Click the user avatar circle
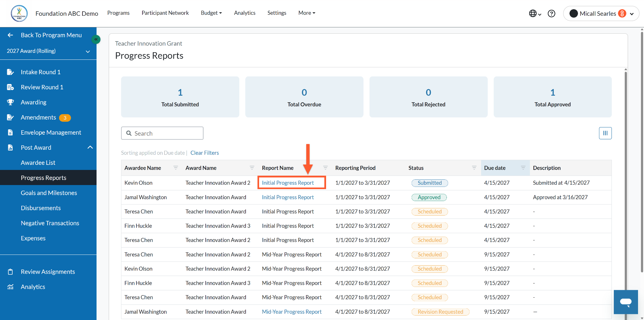644x320 pixels. coord(574,14)
